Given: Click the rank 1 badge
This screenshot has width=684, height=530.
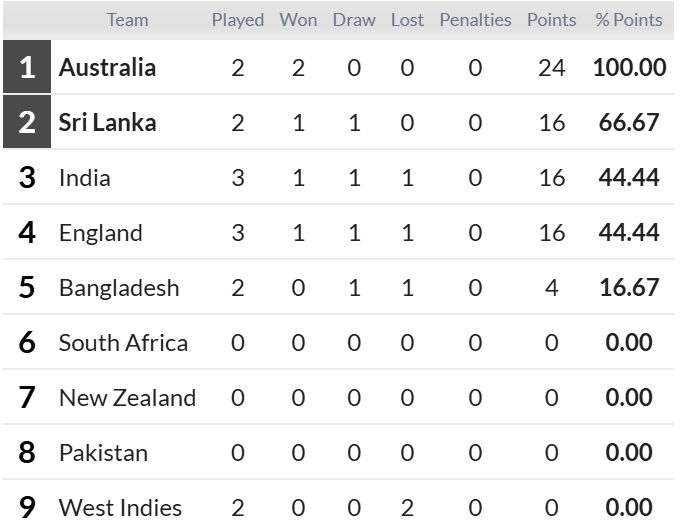Looking at the screenshot, I should tap(27, 67).
